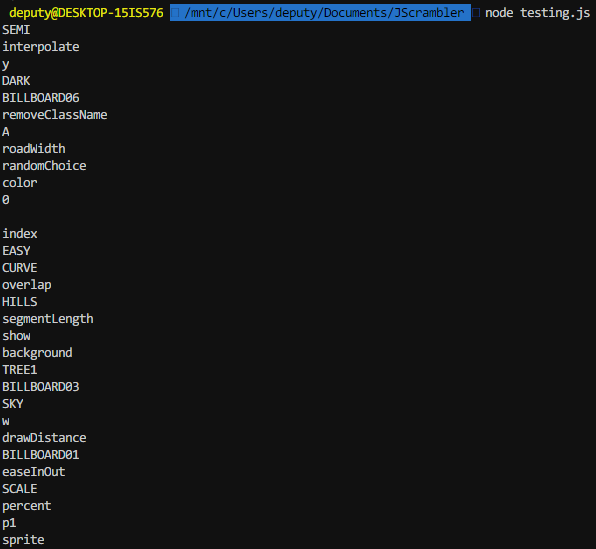Click the word interpolate in output

pos(41,47)
